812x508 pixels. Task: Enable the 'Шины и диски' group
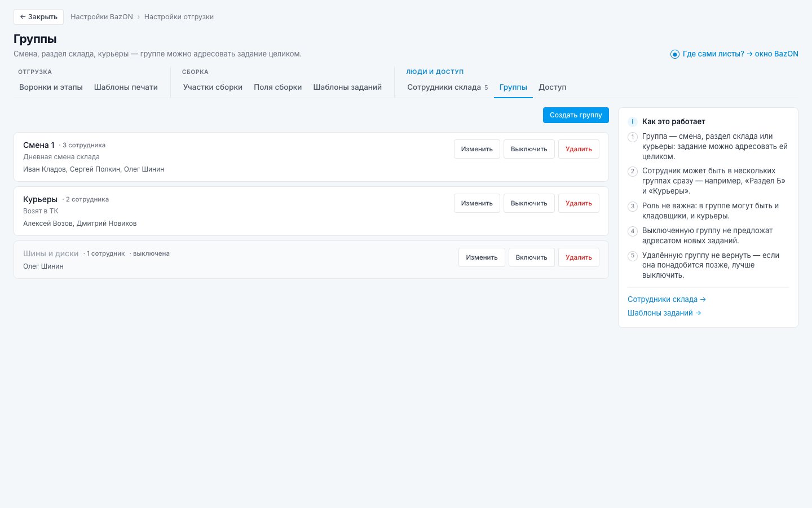531,257
